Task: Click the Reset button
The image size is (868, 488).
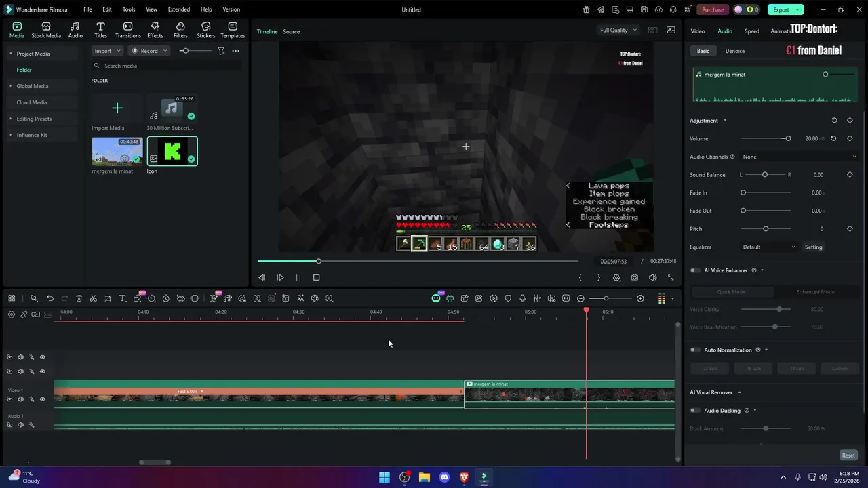Action: (848, 455)
